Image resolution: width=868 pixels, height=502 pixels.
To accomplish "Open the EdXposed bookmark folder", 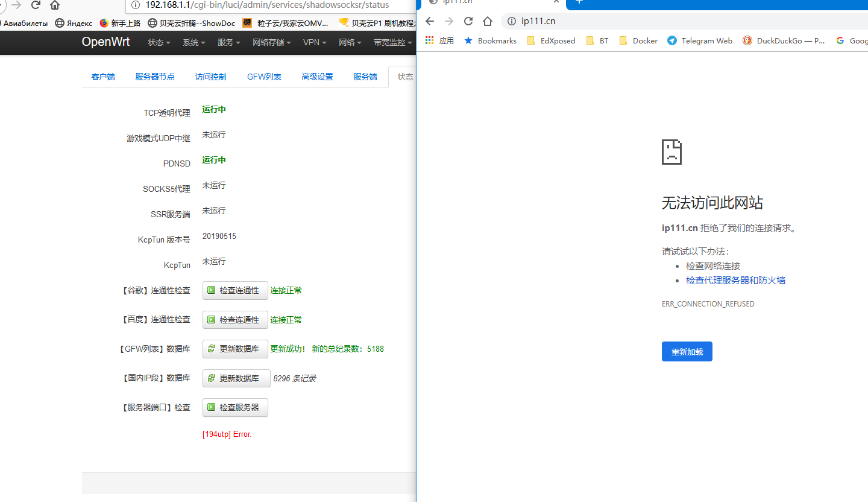I will pos(551,40).
